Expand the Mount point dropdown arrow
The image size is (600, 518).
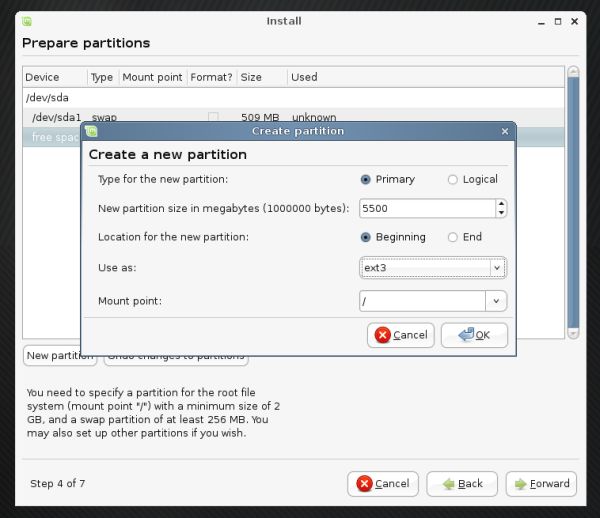pyautogui.click(x=496, y=301)
